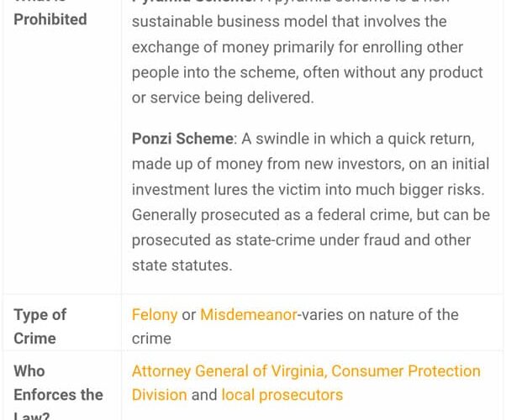Click the line 'investment lures the victim'
This screenshot has height=420, width=506.
click(308, 189)
